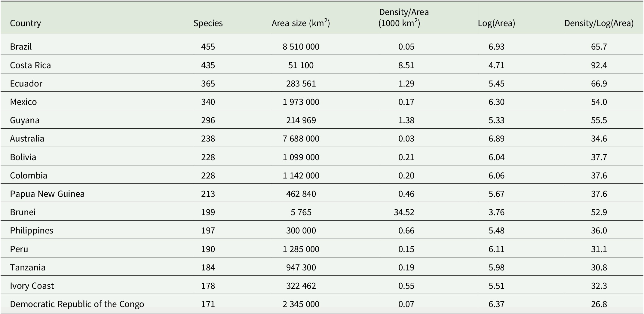Select Tanzania's area value 947 300

tap(301, 267)
